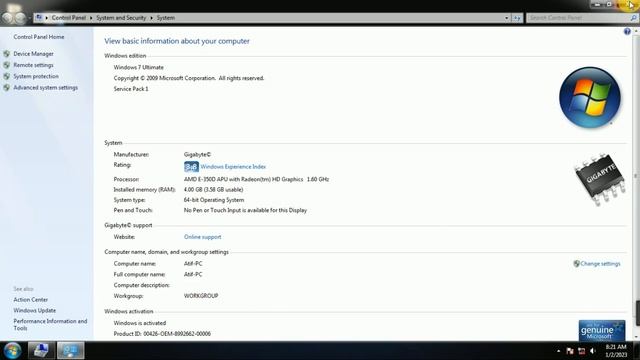Open the address bar history dropdown
The width and height of the screenshot is (640, 360).
click(507, 18)
